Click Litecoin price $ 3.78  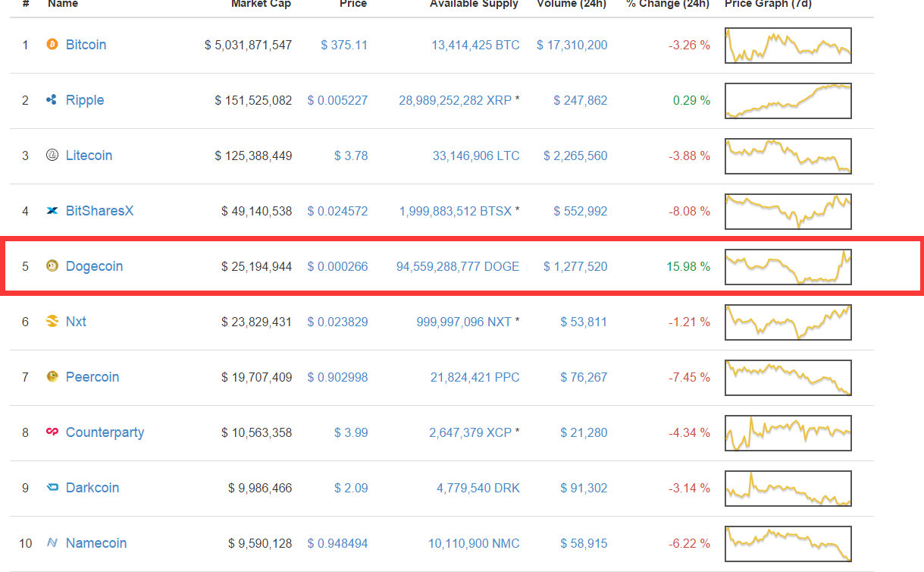(351, 156)
